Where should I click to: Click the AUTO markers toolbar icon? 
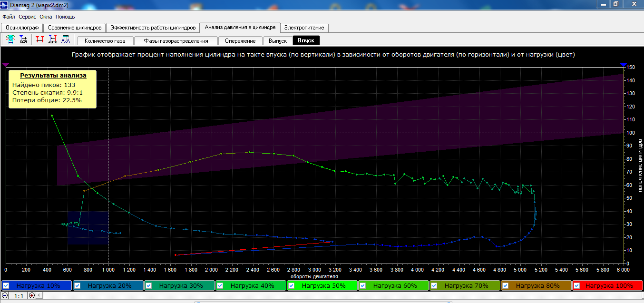pos(53,40)
